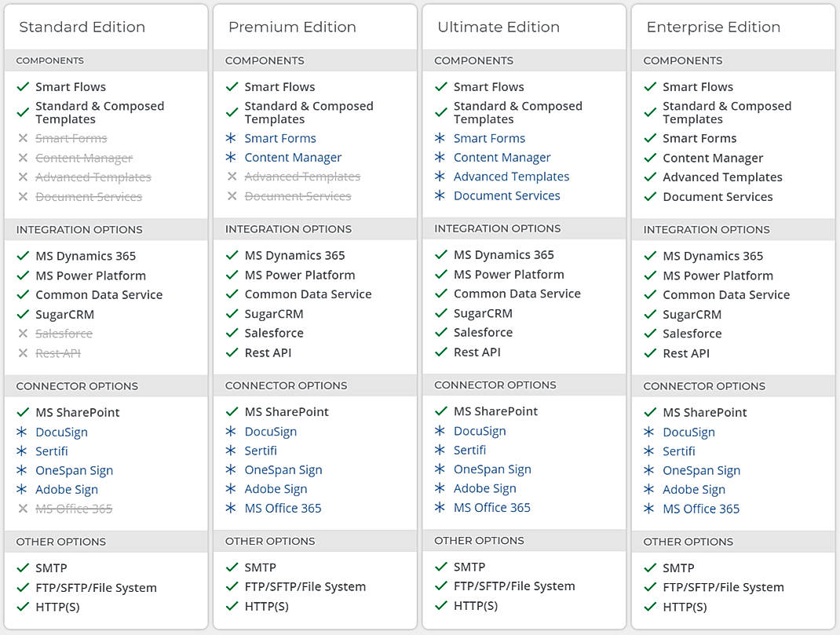Click the asterisk beside MS Office 365 in Premium Edition
Screen dimensions: 840x635
click(x=232, y=508)
